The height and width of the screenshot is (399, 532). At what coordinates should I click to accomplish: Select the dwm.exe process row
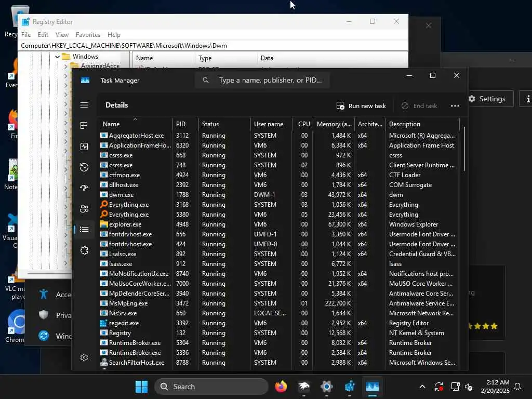pyautogui.click(x=278, y=195)
